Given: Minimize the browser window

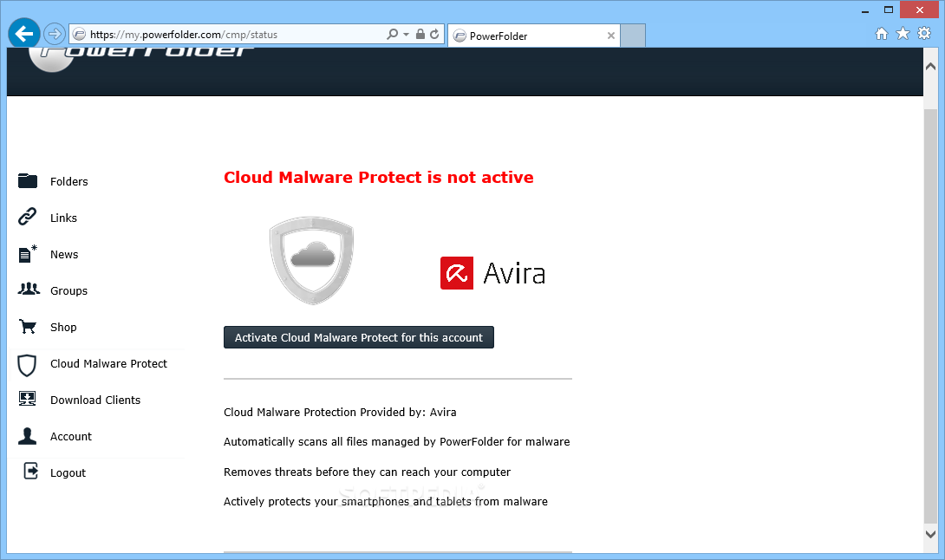Looking at the screenshot, I should 865,10.
